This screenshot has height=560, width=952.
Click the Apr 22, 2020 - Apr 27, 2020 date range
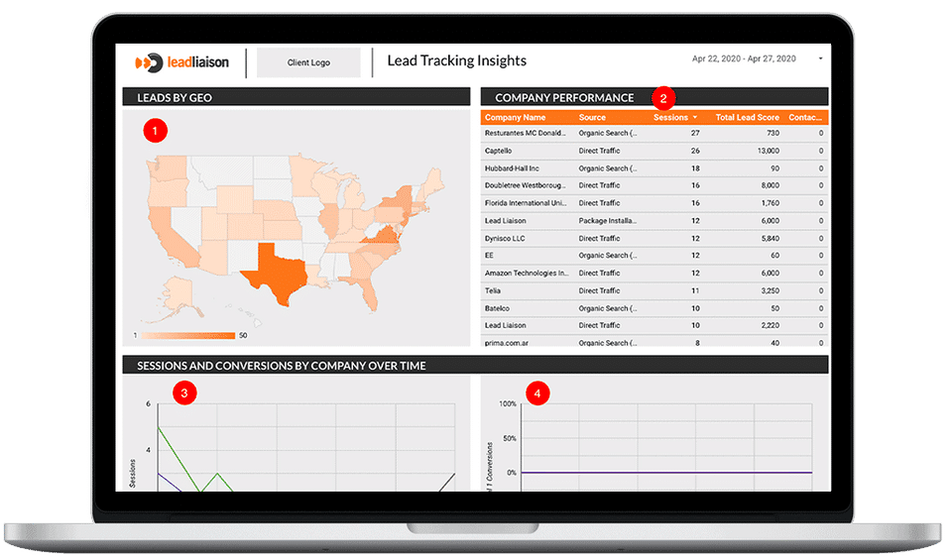click(744, 58)
